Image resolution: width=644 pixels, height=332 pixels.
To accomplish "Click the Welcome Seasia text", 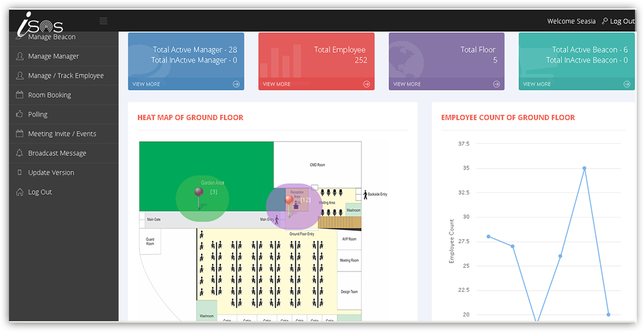I will pos(572,21).
